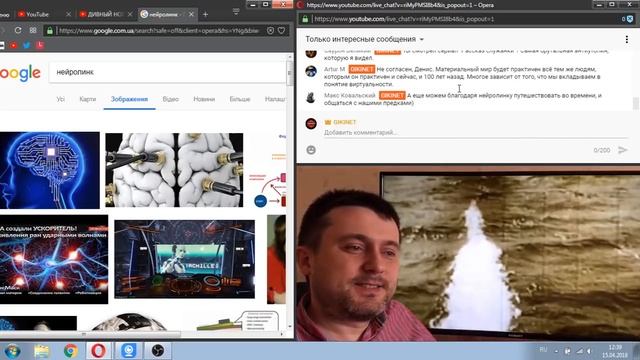Open the webcam app on the taskbar

point(128,351)
